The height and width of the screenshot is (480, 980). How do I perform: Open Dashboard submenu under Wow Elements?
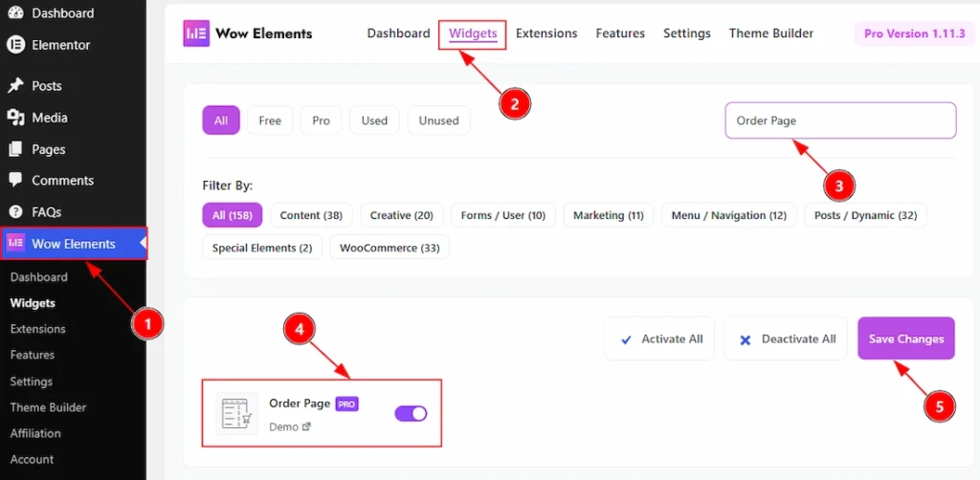38,277
